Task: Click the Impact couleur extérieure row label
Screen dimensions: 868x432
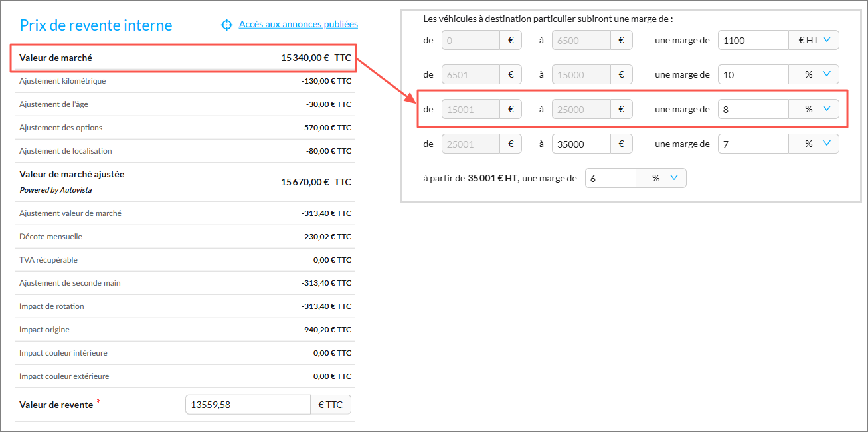Action: 64,376
